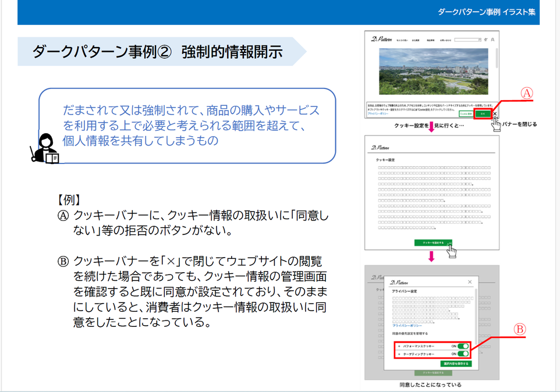
Task: Click the Cookie設定 button in cookie banner
Action: point(466,114)
